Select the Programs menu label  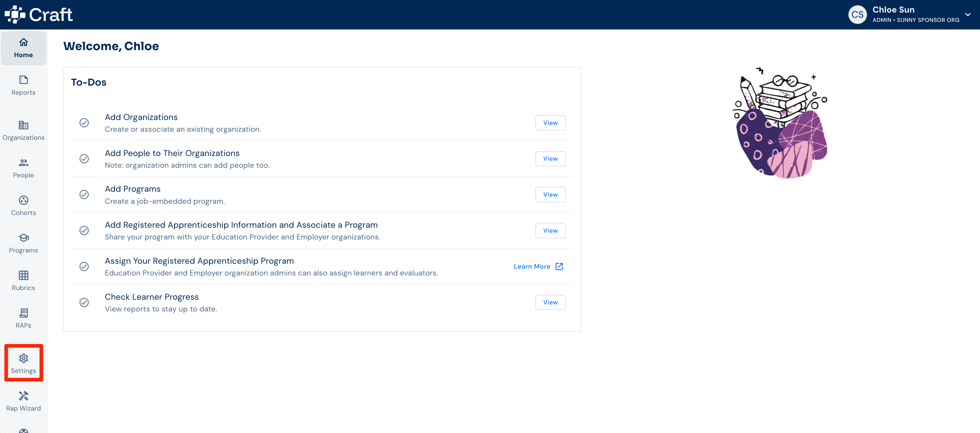(x=23, y=250)
